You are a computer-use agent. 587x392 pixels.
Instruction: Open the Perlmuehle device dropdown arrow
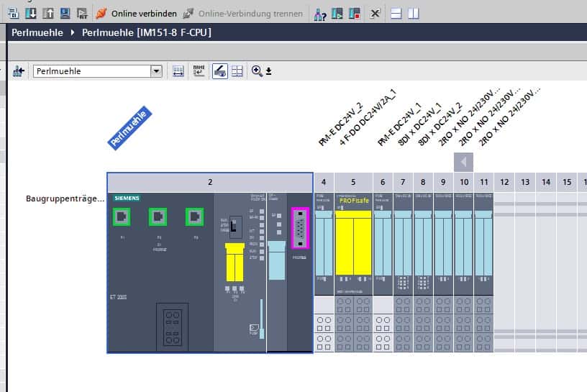(x=156, y=71)
